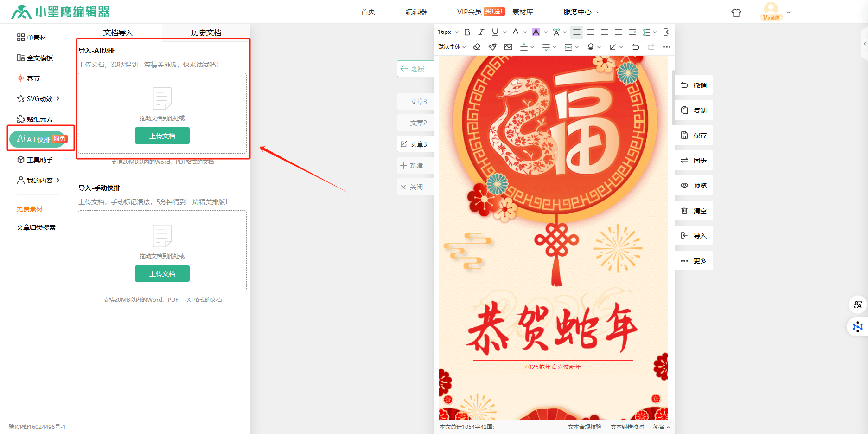
Task: Insert image via toolbar picture icon
Action: point(508,47)
